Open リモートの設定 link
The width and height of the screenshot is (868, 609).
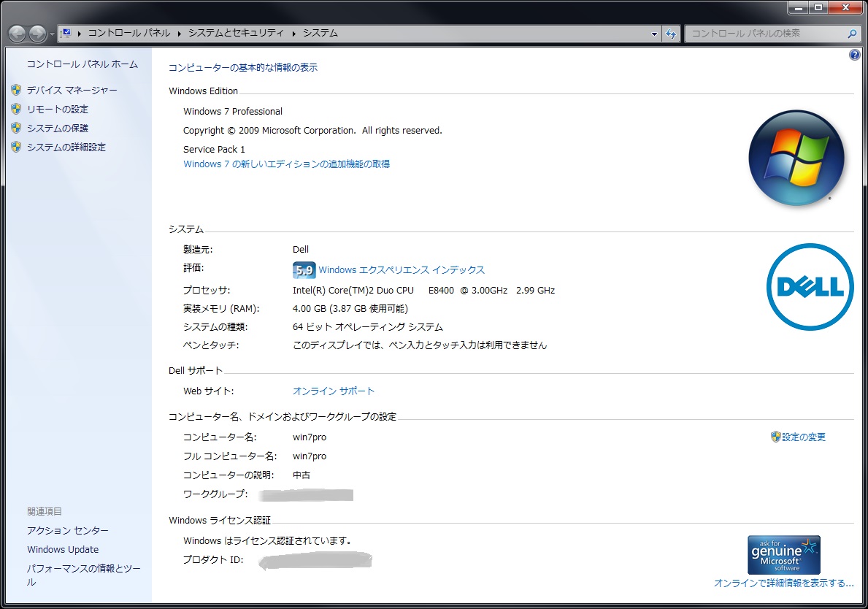(58, 109)
